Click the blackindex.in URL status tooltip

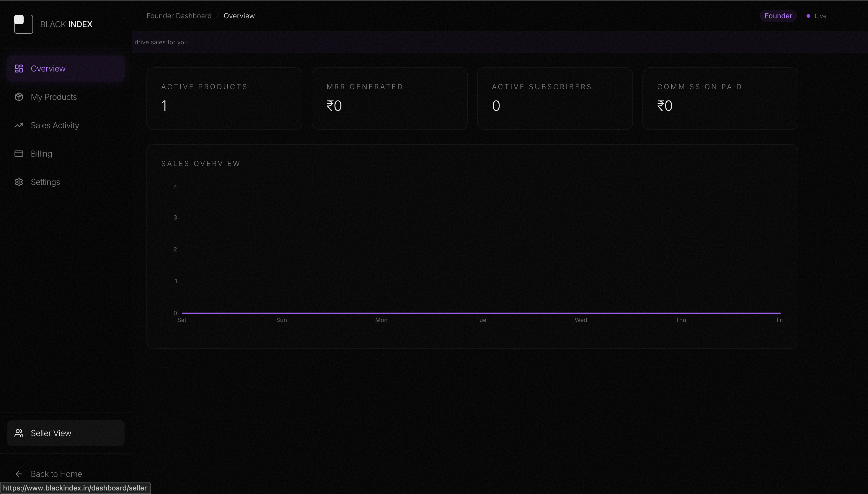75,488
